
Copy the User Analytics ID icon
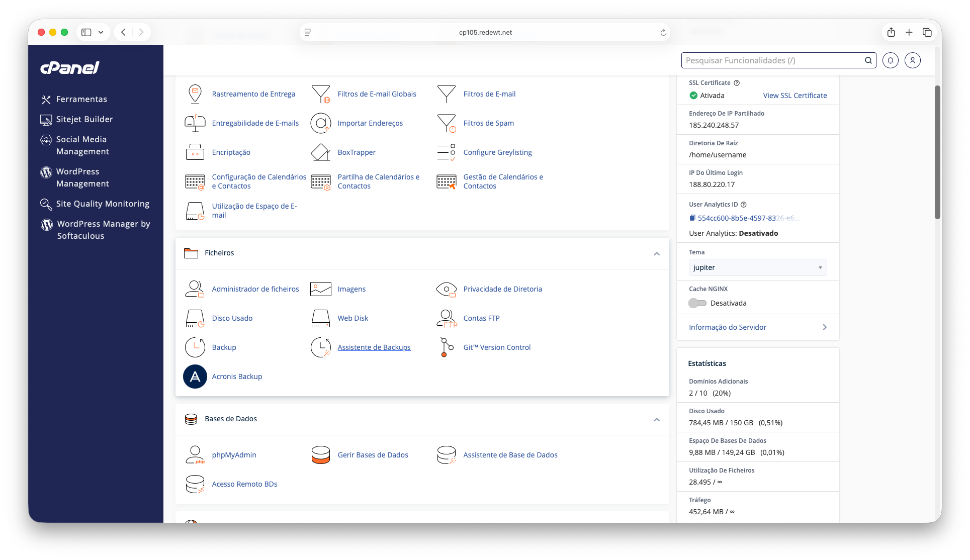692,218
